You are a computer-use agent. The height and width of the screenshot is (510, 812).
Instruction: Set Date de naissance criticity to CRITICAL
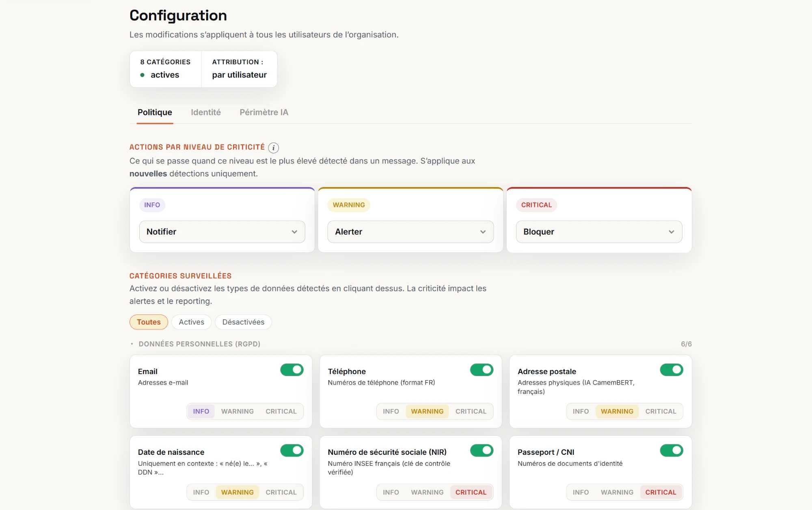[x=281, y=492]
